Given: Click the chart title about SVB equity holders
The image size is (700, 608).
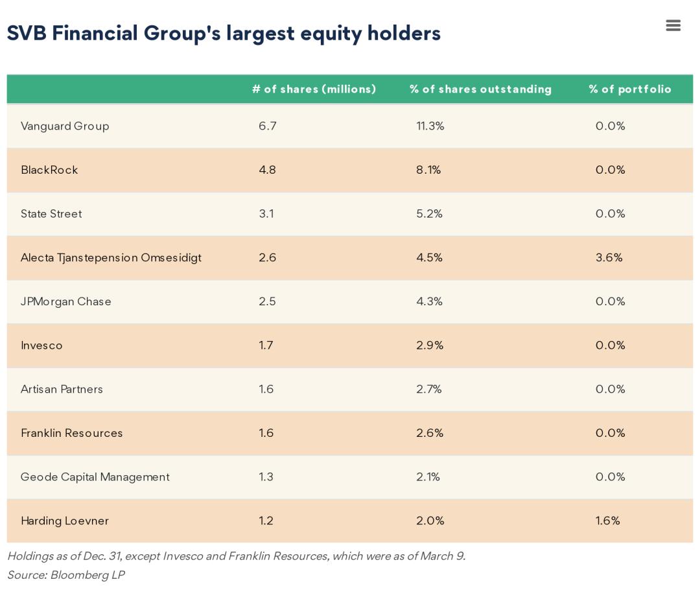Looking at the screenshot, I should (x=224, y=34).
